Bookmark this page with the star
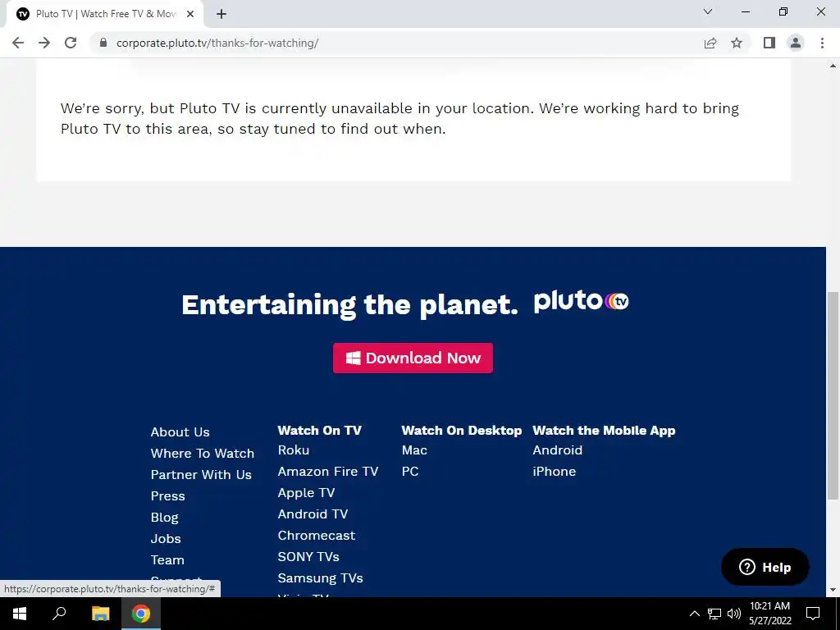The height and width of the screenshot is (630, 840). pos(737,43)
